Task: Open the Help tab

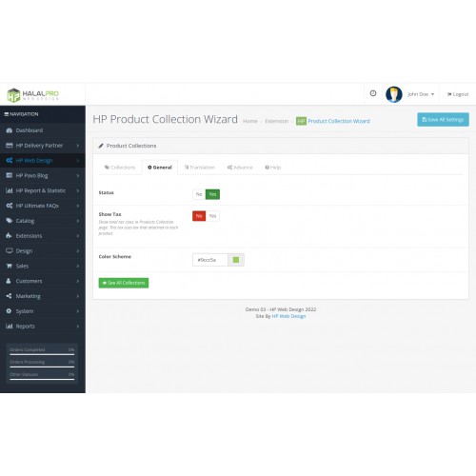Action: click(273, 168)
